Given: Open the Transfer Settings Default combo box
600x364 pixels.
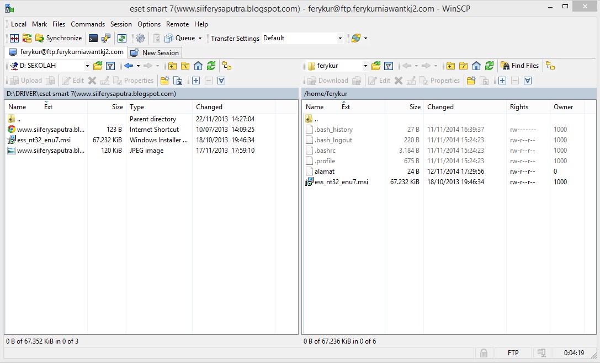Looking at the screenshot, I should 302,38.
